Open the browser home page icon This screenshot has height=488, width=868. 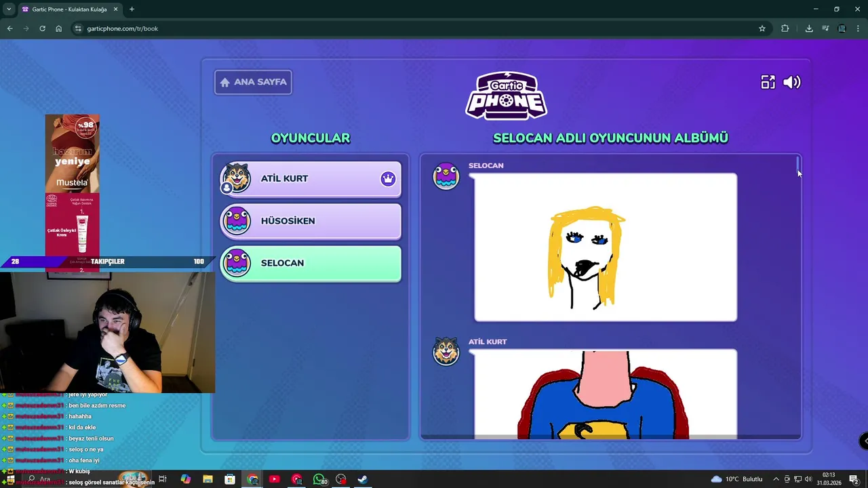tap(58, 28)
